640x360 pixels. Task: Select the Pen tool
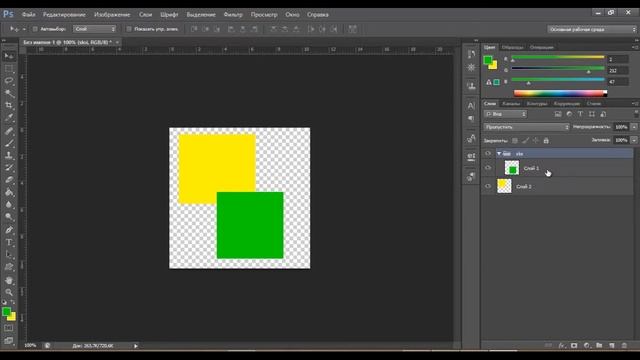[x=9, y=230]
